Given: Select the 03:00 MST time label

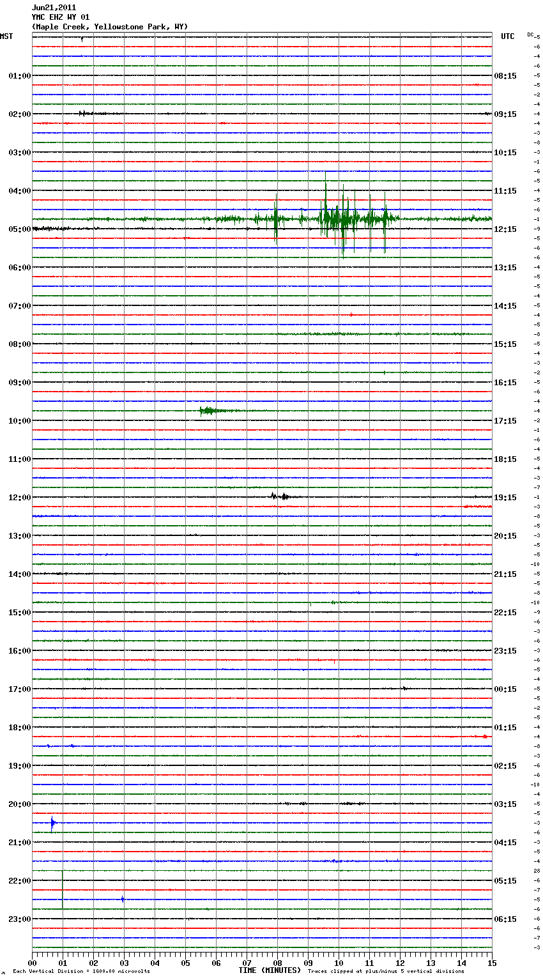Looking at the screenshot, I should [x=20, y=153].
